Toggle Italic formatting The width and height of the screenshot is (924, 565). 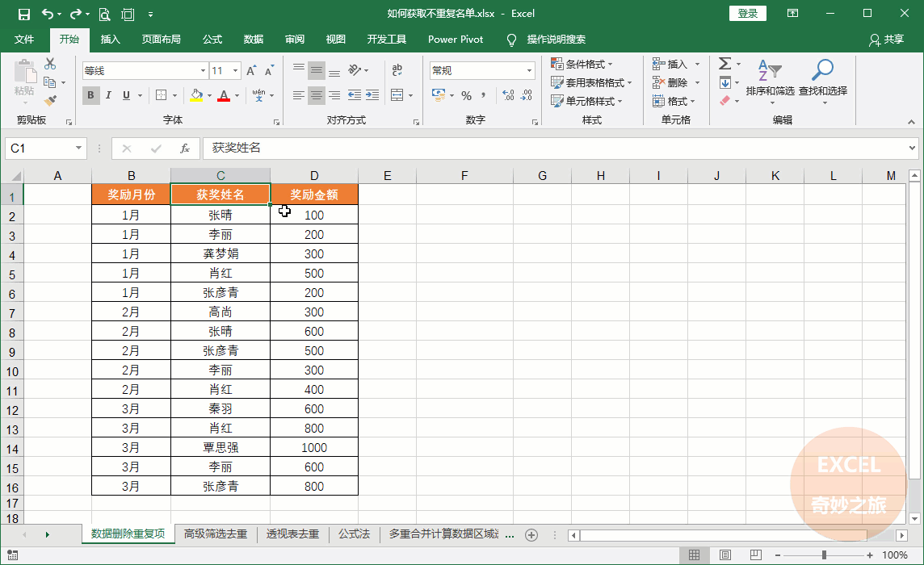coord(108,95)
